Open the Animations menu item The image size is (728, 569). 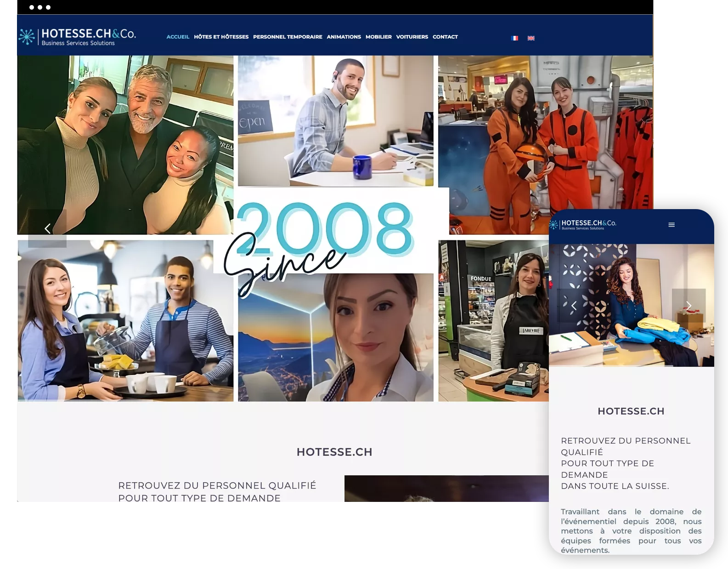pyautogui.click(x=344, y=37)
